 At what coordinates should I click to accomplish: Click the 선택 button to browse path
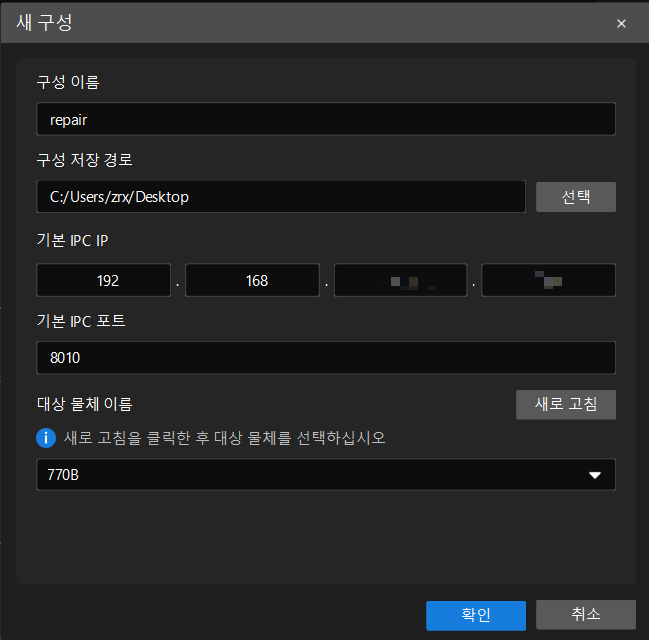(x=576, y=197)
